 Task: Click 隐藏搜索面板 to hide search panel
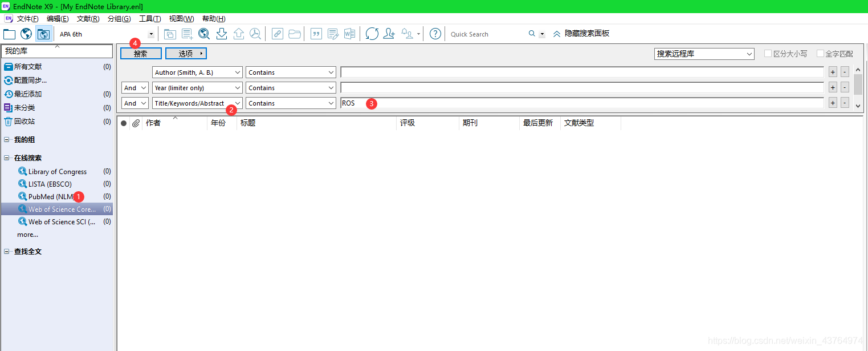pyautogui.click(x=581, y=34)
